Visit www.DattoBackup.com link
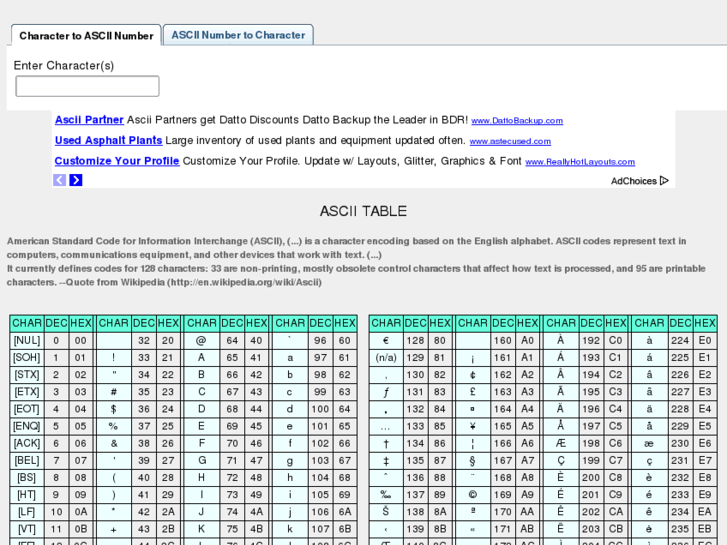The image size is (727, 545). [x=517, y=121]
